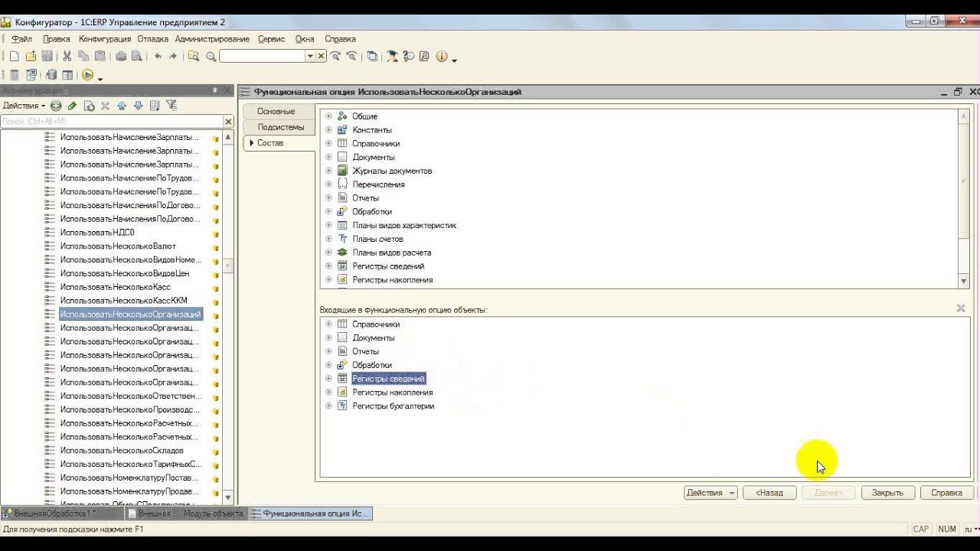Select ИспользоватьНесколькоКассККМ in configuration tree
980x551 pixels.
pos(123,301)
